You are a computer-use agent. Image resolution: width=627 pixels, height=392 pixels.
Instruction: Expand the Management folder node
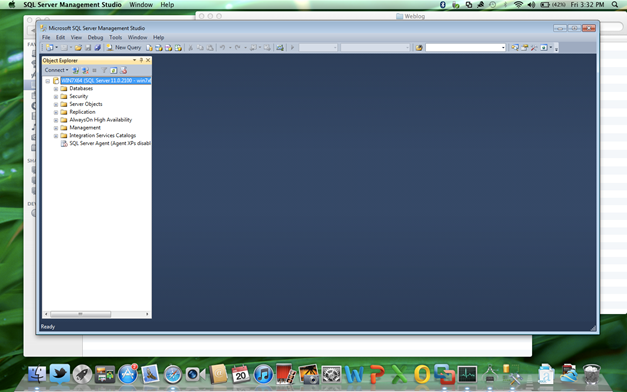pyautogui.click(x=56, y=128)
